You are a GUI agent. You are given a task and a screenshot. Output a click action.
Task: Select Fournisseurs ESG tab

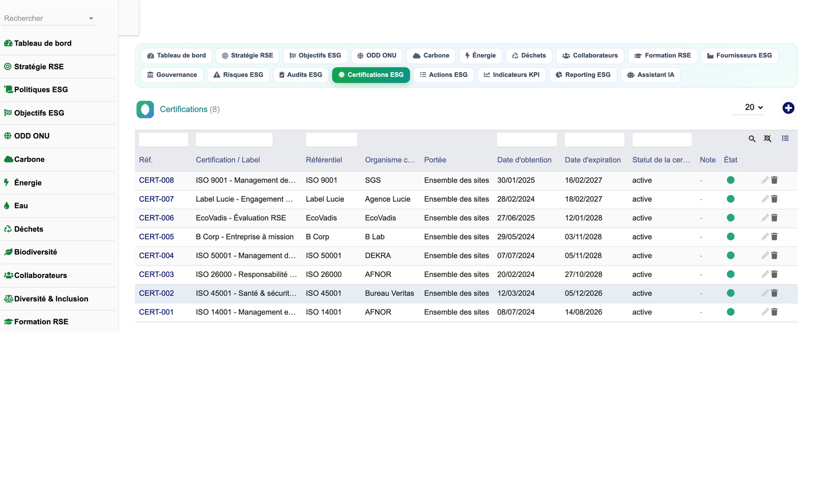click(x=739, y=55)
